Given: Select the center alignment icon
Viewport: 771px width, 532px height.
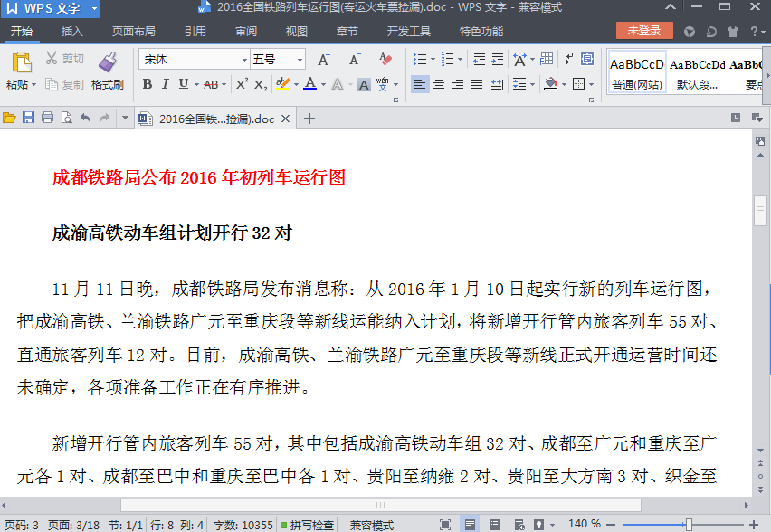Looking at the screenshot, I should point(439,84).
